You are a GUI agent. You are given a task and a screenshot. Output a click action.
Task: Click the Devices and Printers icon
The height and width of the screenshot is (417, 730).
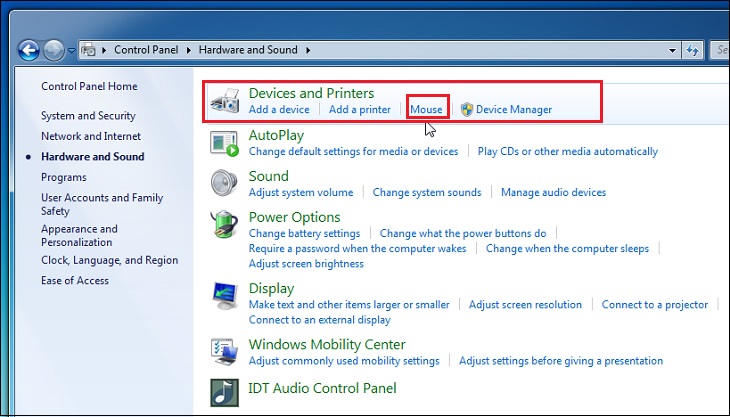coord(224,100)
